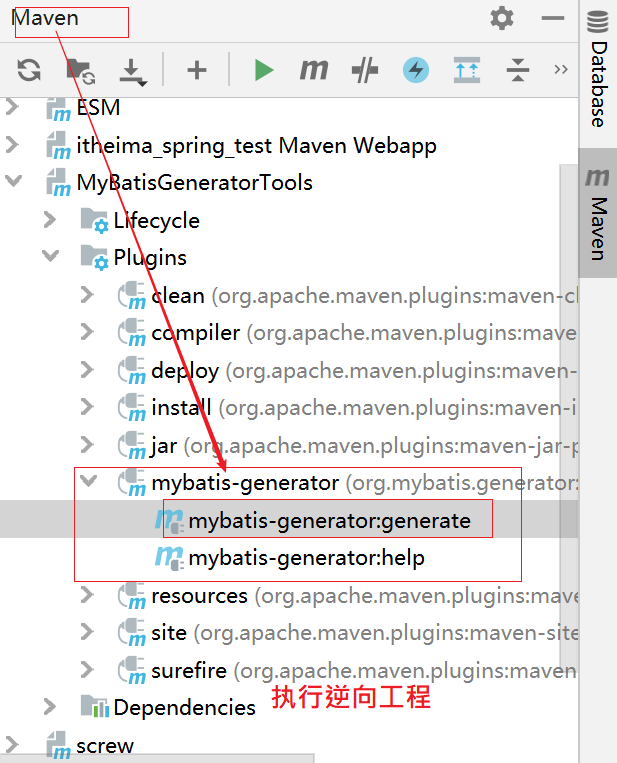Screen dimensions: 617x763
Task: Collapse the MyBatisGeneratorTools node
Action: coord(14,181)
